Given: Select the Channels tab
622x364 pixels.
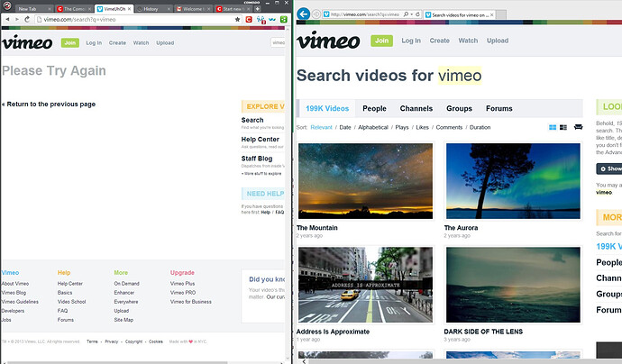Looking at the screenshot, I should 416,108.
